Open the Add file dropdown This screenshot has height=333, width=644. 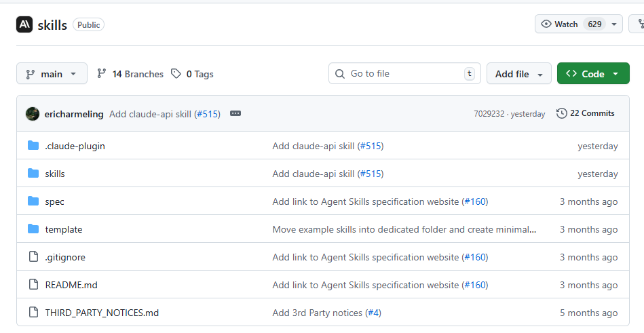[518, 73]
